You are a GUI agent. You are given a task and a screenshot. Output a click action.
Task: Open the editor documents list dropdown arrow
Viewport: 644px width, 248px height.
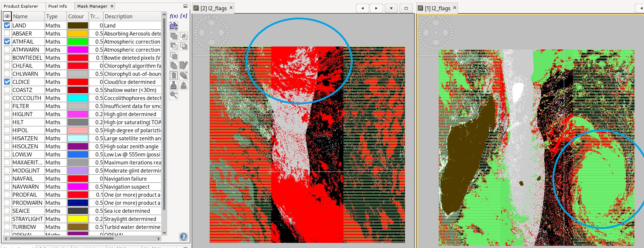coord(391,8)
